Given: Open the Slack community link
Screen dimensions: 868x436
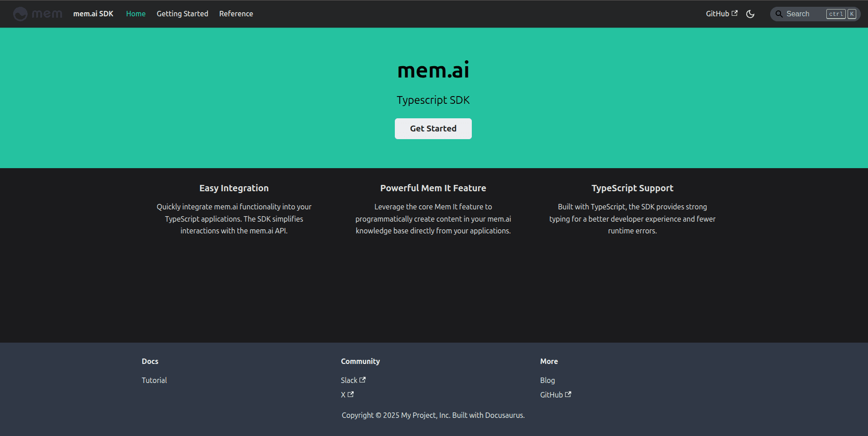Looking at the screenshot, I should pyautogui.click(x=353, y=380).
